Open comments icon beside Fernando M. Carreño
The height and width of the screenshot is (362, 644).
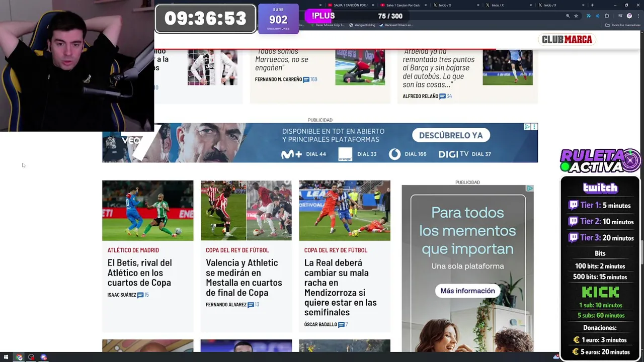pyautogui.click(x=306, y=79)
